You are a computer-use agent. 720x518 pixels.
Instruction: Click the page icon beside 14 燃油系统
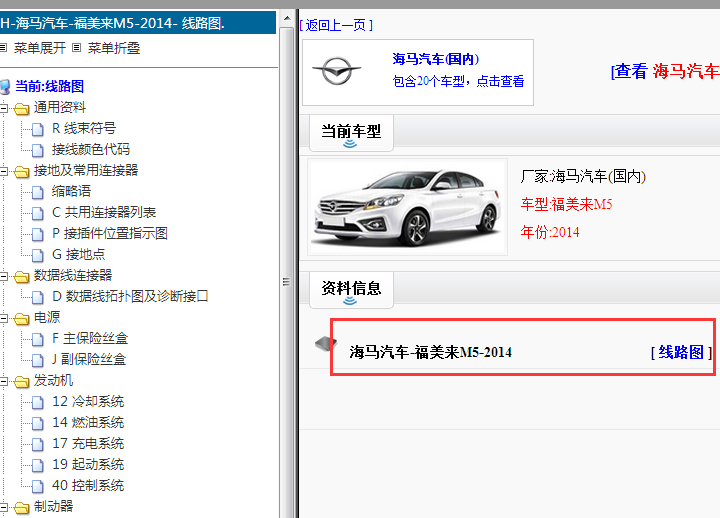[x=38, y=424]
